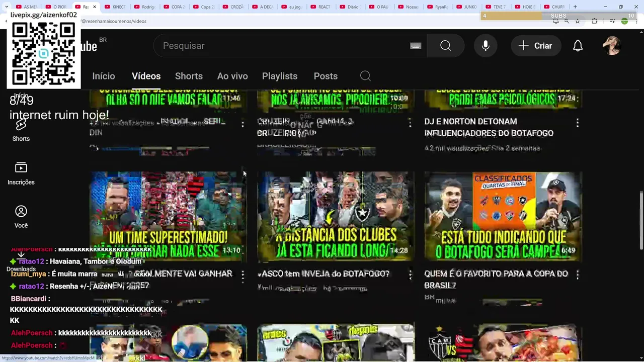Viewport: 644px width, 362px height.
Task: Switch to the Rodrigo browser tab
Action: tap(145, 7)
